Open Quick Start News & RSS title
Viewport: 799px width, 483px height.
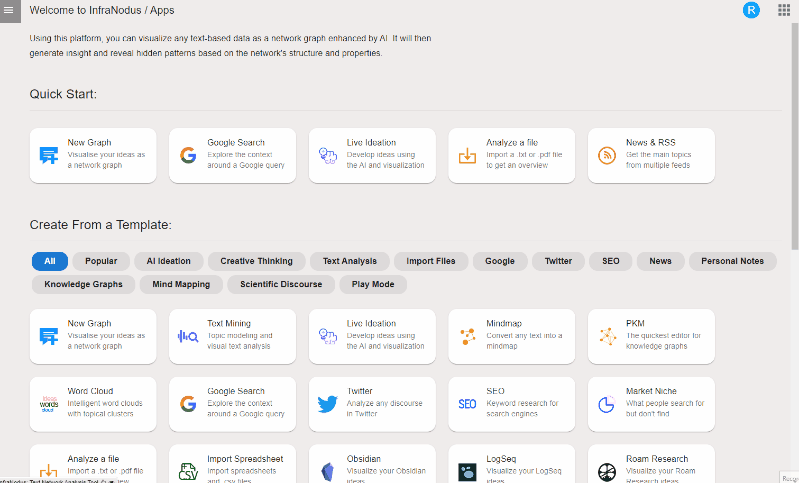coord(651,143)
